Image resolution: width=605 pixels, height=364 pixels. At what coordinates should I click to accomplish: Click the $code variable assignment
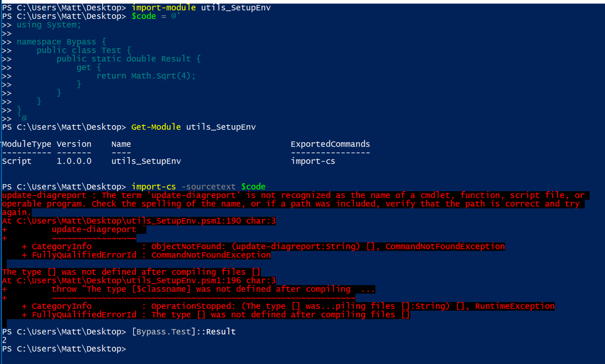(156, 16)
